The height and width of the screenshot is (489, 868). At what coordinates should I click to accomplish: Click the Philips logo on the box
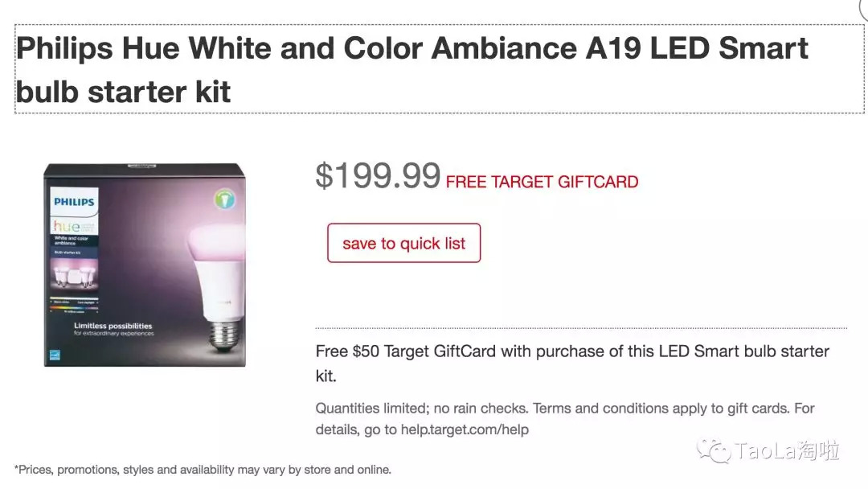point(74,202)
